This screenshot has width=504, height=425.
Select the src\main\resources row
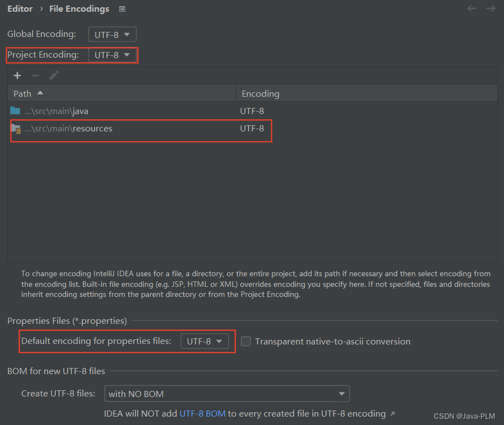click(140, 128)
